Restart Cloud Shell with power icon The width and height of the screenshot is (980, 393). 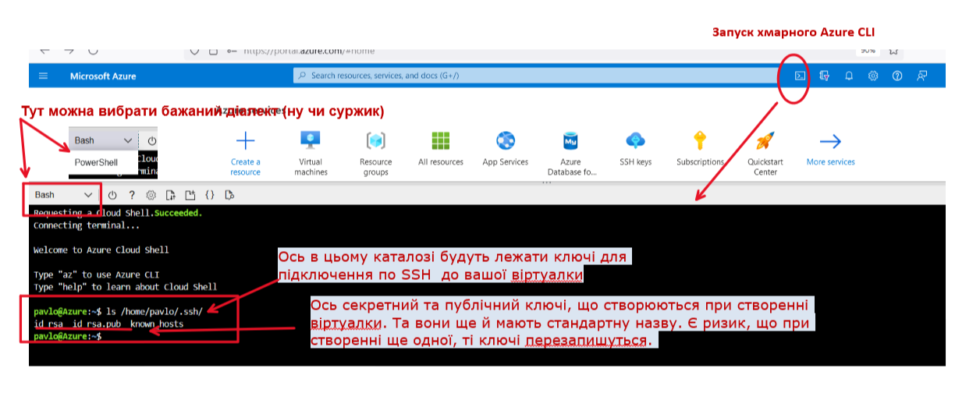(112, 195)
